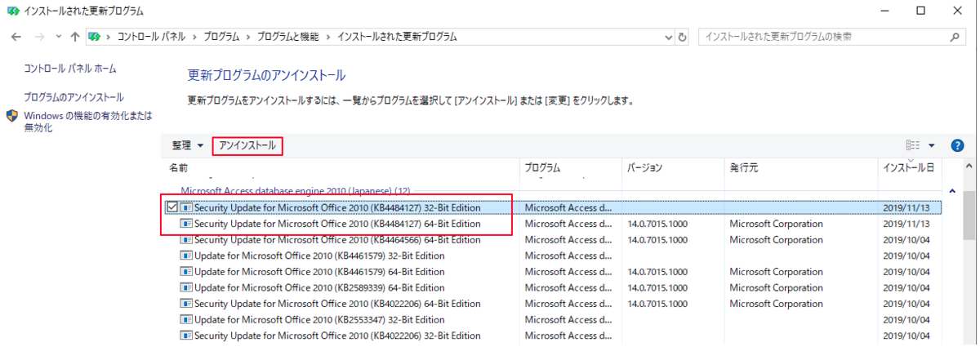Select Update KB2553347 32-Bit Edition

pos(319,319)
